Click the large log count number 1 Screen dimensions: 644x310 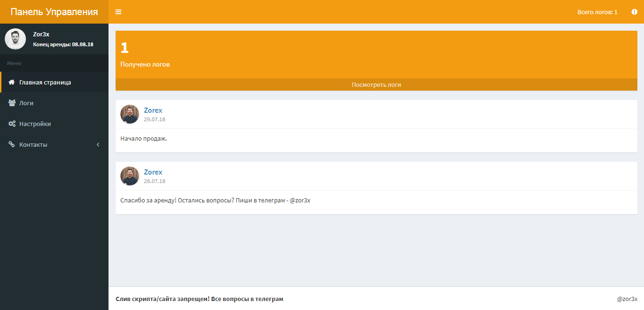[x=125, y=47]
